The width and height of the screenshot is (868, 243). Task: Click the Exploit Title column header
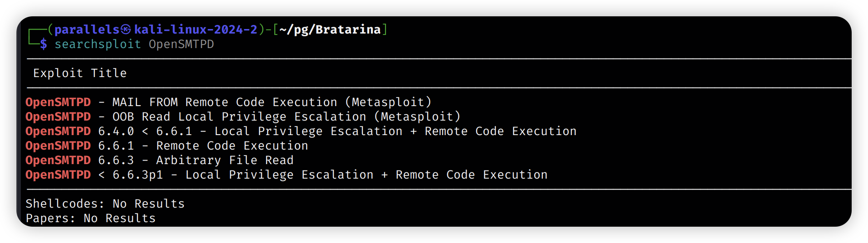(80, 73)
